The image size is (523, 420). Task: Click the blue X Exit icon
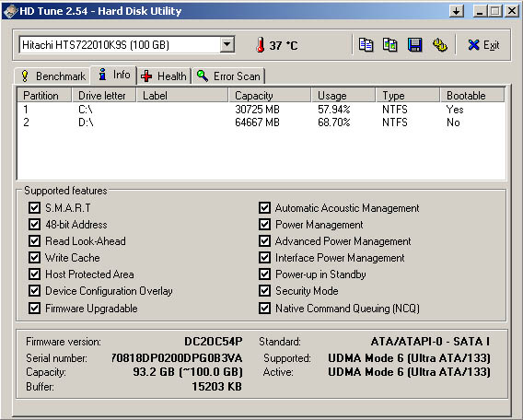point(473,45)
